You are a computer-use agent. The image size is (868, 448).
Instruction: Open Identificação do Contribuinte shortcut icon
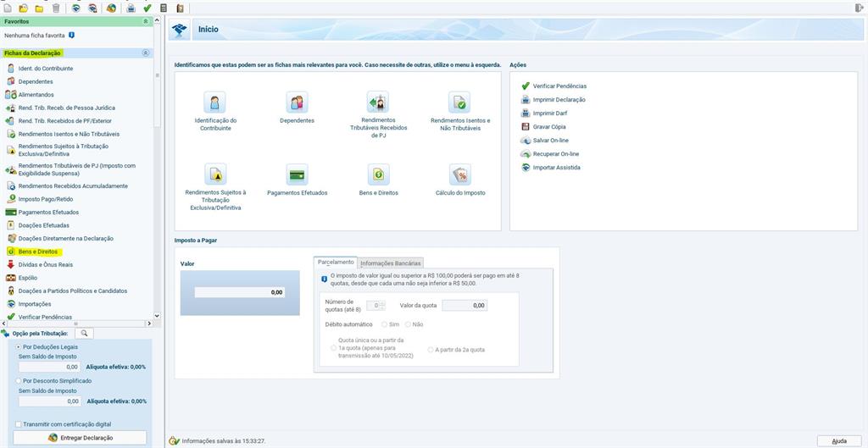coord(215,102)
